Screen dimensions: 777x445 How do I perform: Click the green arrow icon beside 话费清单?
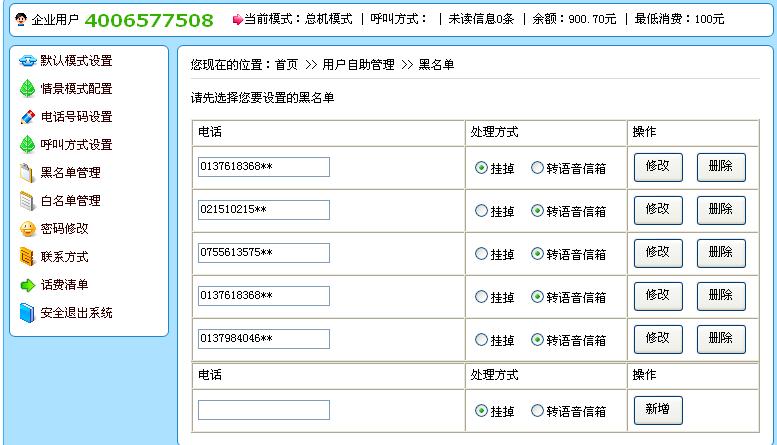[28, 285]
